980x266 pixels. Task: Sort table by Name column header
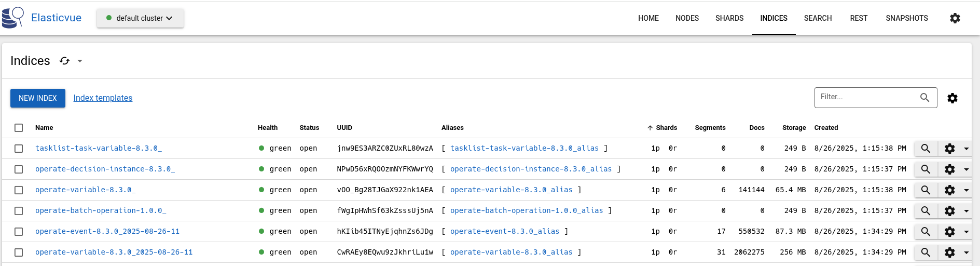coord(44,128)
